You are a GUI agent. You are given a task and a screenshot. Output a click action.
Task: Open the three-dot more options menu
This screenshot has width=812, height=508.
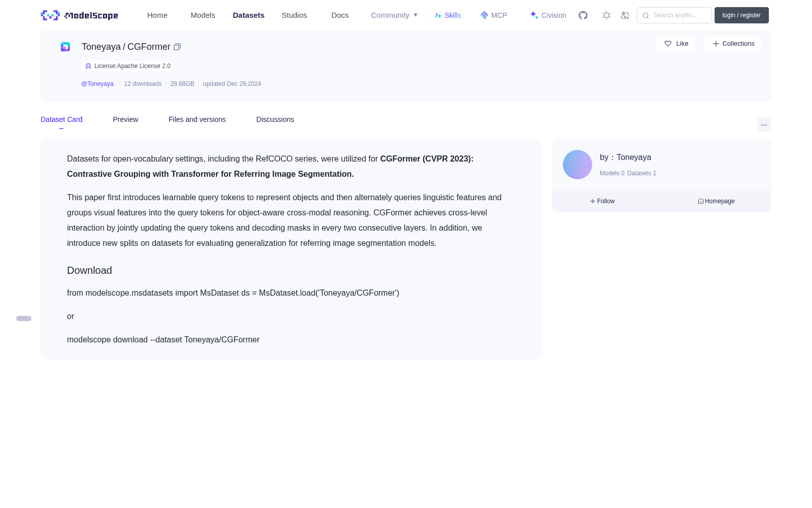pyautogui.click(x=764, y=124)
